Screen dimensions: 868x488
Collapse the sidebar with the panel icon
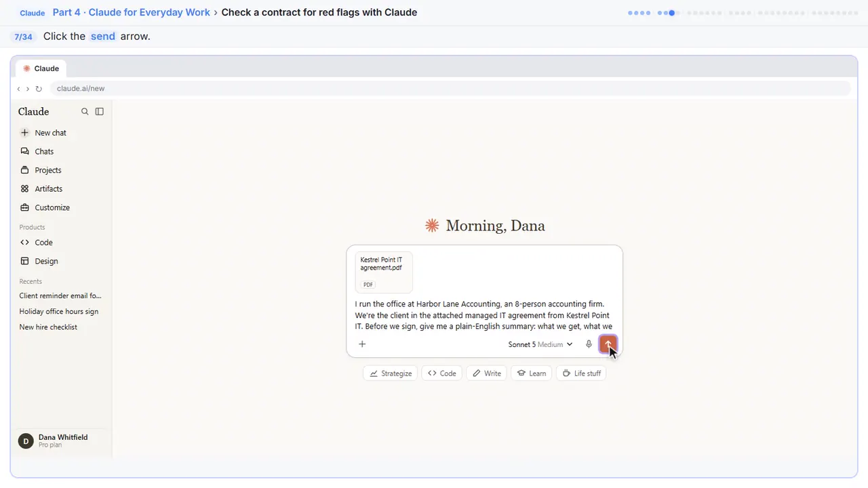click(100, 112)
